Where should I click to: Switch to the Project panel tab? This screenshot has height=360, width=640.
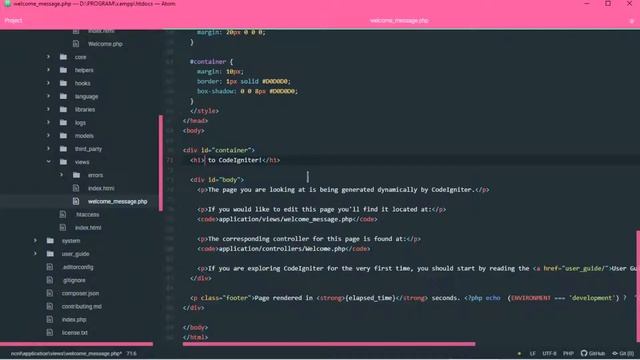[13, 20]
